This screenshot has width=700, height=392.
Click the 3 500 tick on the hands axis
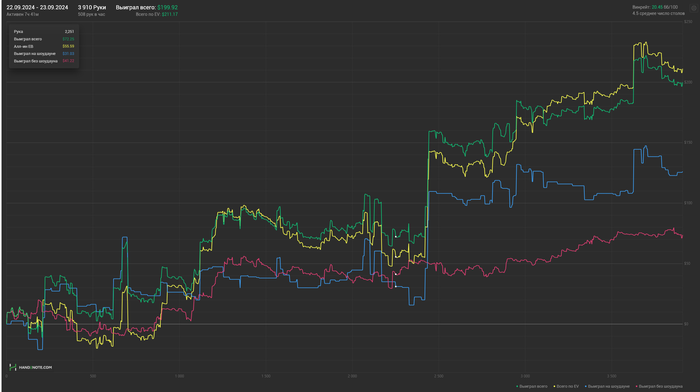click(612, 376)
